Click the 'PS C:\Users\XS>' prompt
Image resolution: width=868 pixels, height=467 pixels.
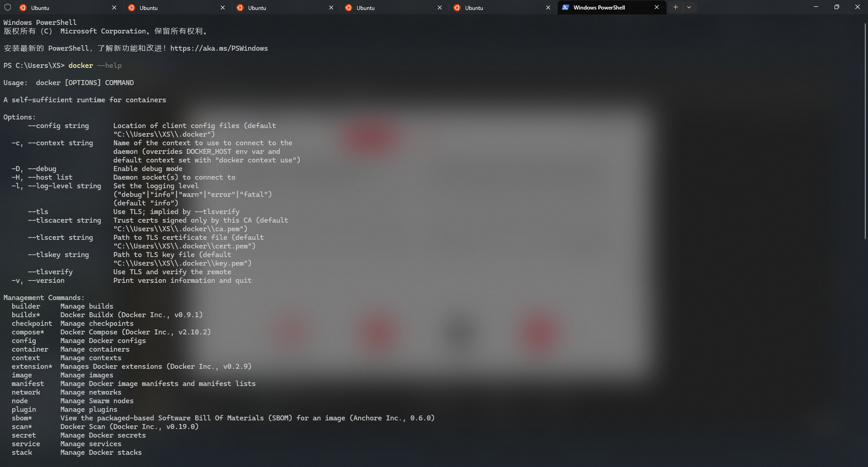(x=34, y=65)
